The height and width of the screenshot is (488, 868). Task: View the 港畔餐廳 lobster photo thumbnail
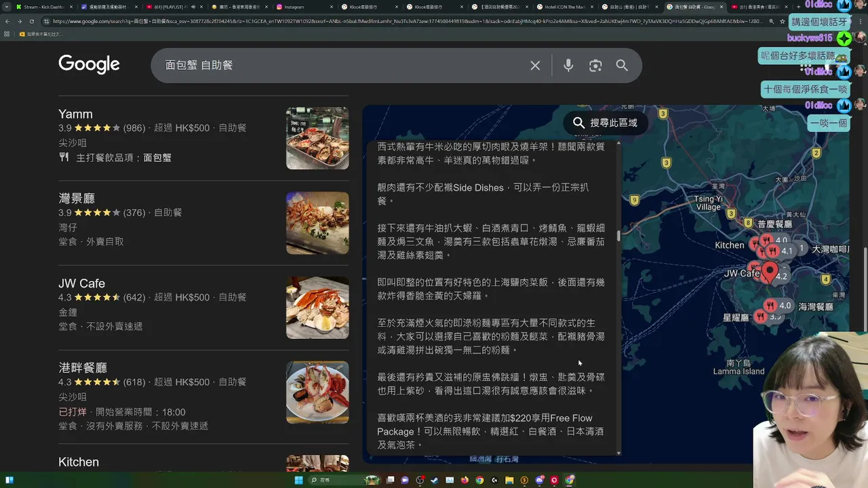[317, 392]
